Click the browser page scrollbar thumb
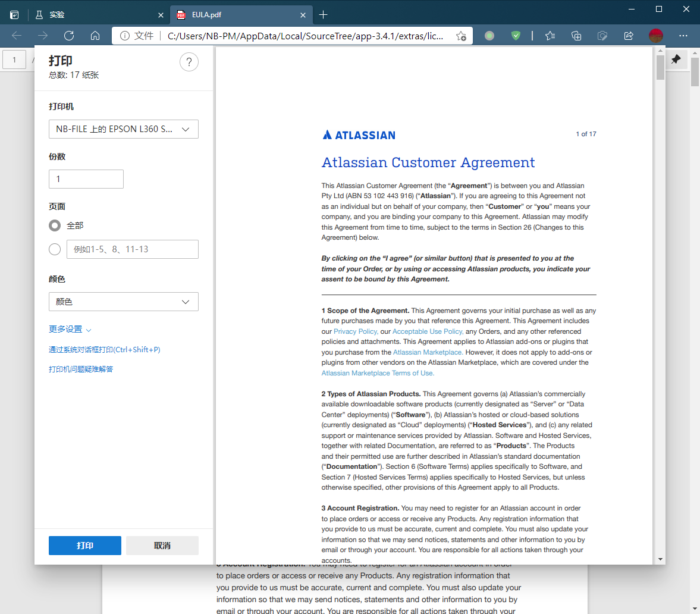The width and height of the screenshot is (700, 614). pos(695,71)
